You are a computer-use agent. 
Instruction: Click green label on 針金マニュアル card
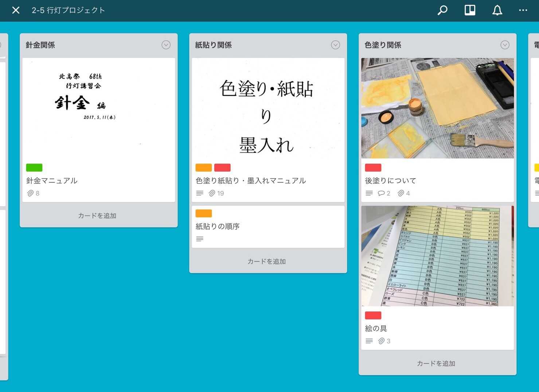(x=34, y=168)
